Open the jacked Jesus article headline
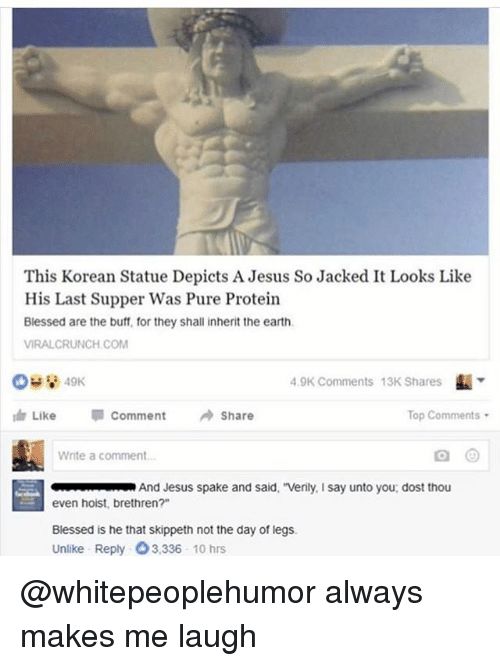The image size is (500, 666). [x=248, y=288]
